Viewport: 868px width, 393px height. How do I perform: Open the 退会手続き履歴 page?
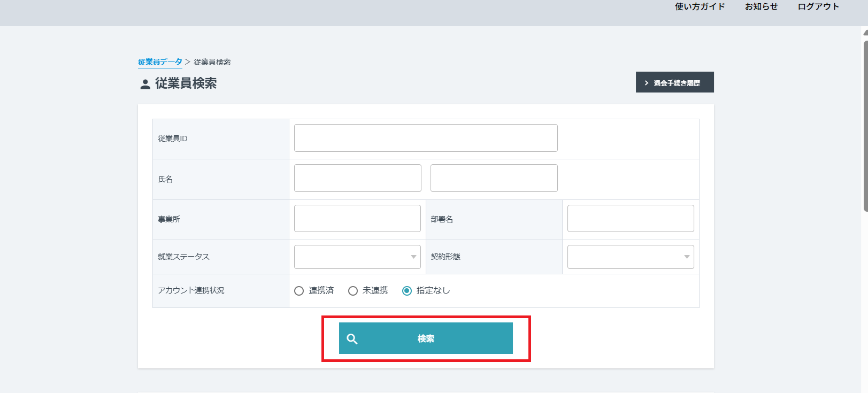[675, 82]
